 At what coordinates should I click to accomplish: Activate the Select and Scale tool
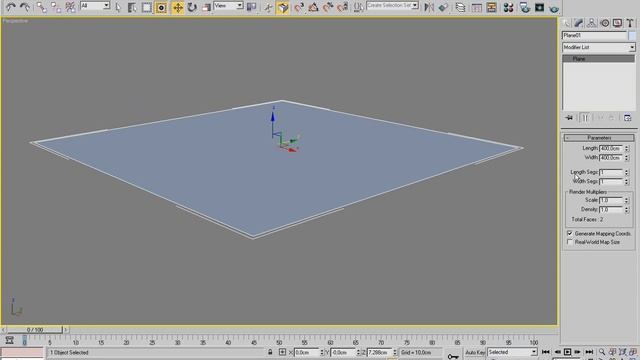207,7
